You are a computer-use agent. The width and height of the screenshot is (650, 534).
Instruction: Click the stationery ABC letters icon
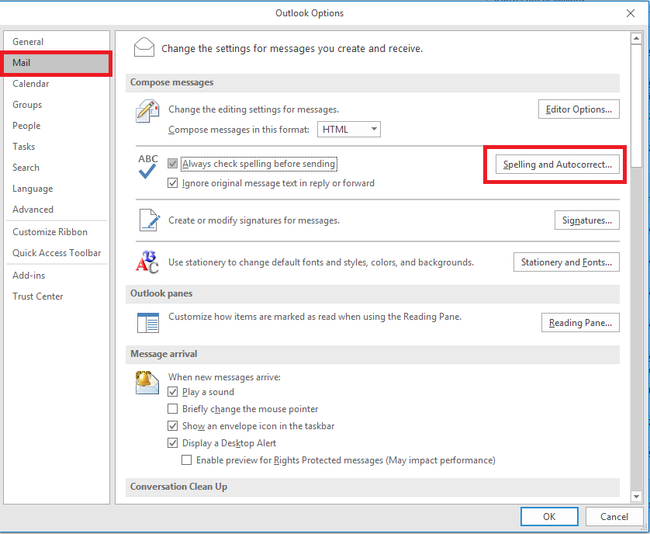[147, 262]
